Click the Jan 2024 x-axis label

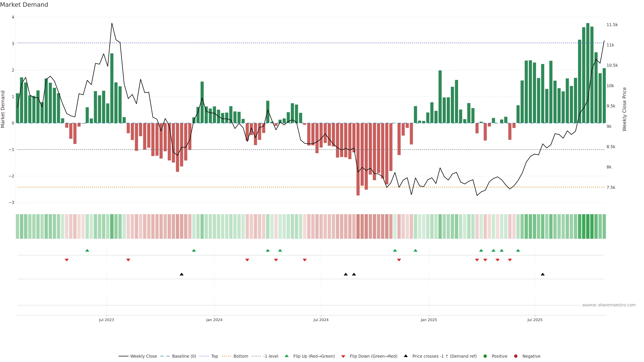point(214,320)
